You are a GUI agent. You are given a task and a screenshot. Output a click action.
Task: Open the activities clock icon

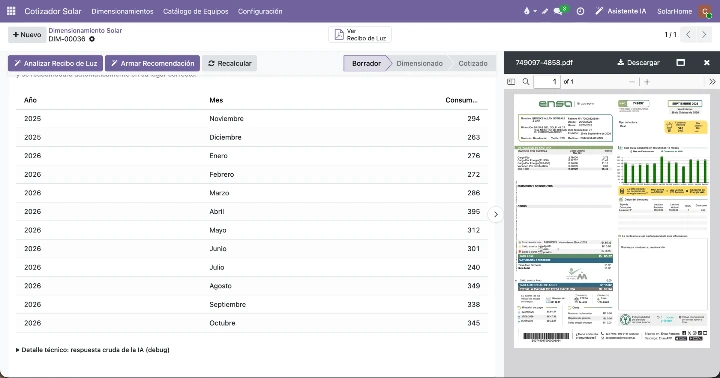click(x=580, y=11)
